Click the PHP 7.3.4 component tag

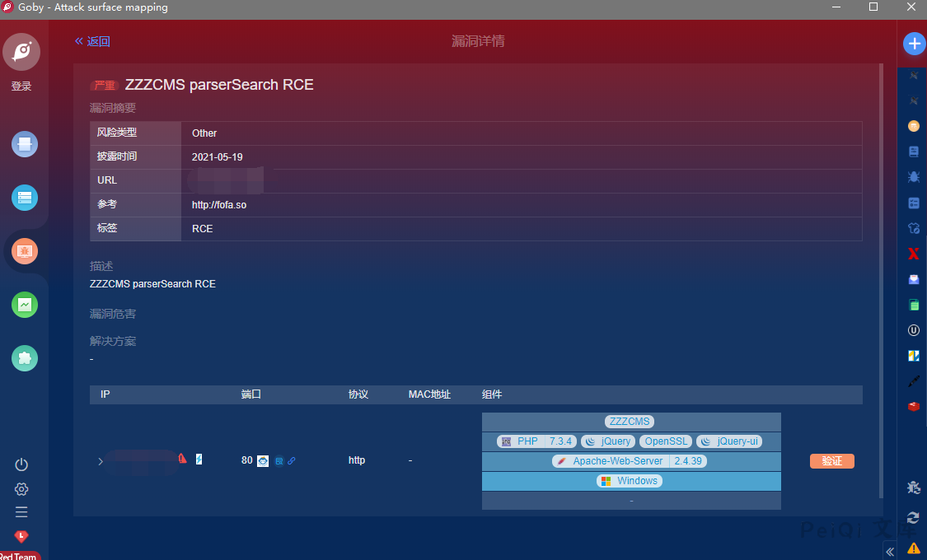pyautogui.click(x=536, y=441)
